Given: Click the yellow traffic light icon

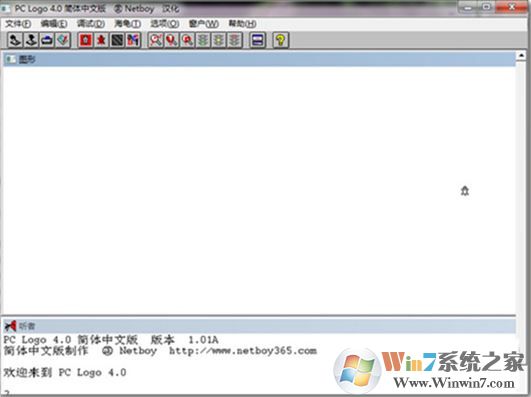Looking at the screenshot, I should (219, 40).
